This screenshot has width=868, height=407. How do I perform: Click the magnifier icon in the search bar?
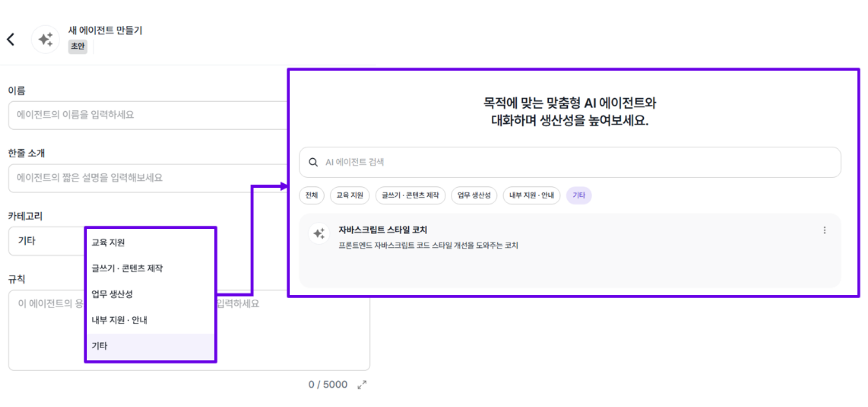click(x=313, y=162)
